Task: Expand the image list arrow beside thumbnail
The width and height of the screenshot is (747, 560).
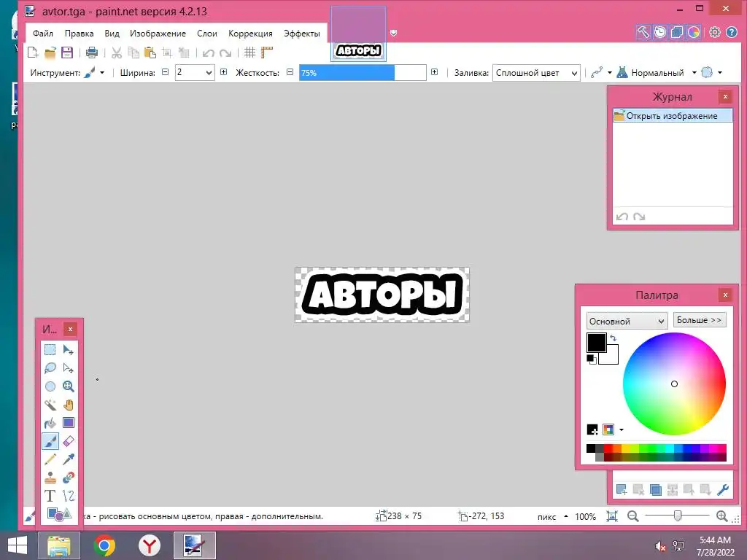Action: [393, 33]
